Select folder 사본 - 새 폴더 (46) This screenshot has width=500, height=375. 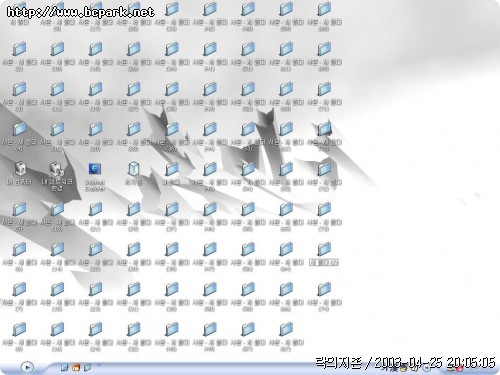point(210,216)
